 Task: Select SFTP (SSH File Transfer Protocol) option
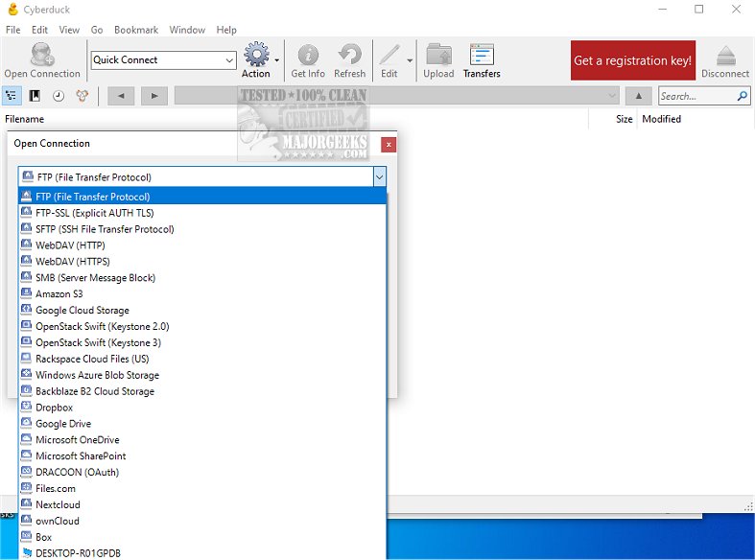202,228
